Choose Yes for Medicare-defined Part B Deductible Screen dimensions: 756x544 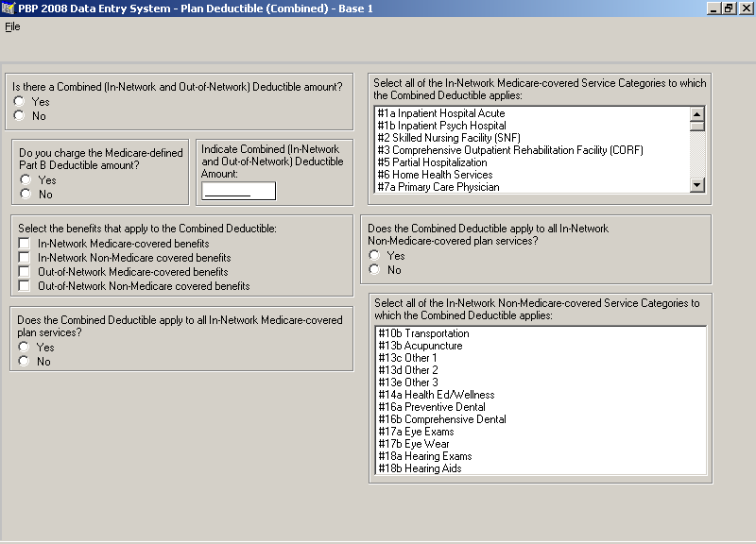click(26, 179)
